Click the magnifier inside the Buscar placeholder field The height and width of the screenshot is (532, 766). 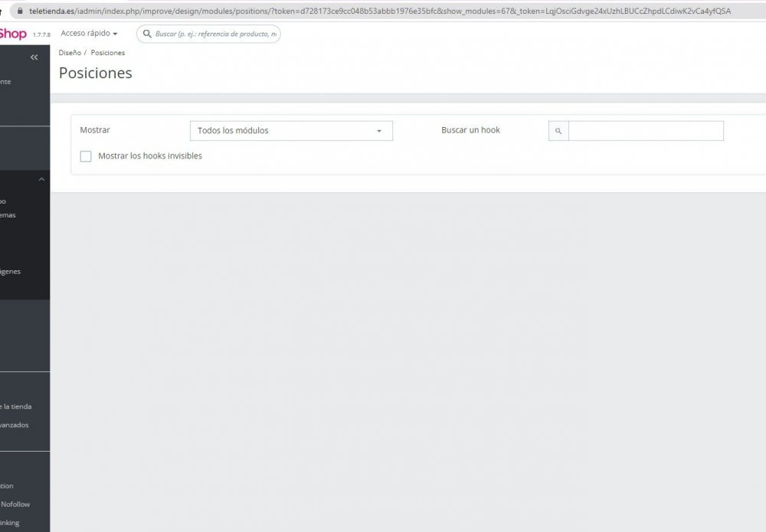tap(146, 34)
